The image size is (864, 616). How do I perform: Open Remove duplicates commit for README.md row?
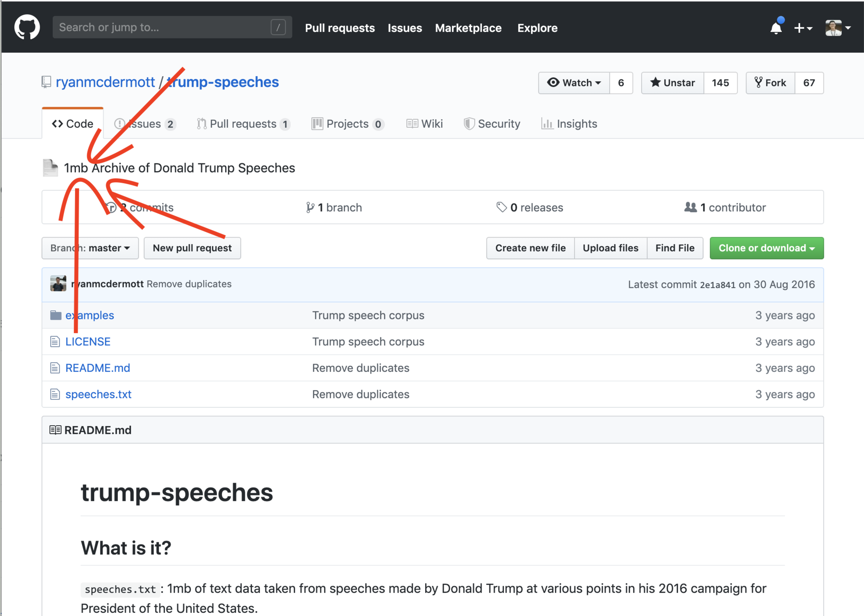(361, 368)
